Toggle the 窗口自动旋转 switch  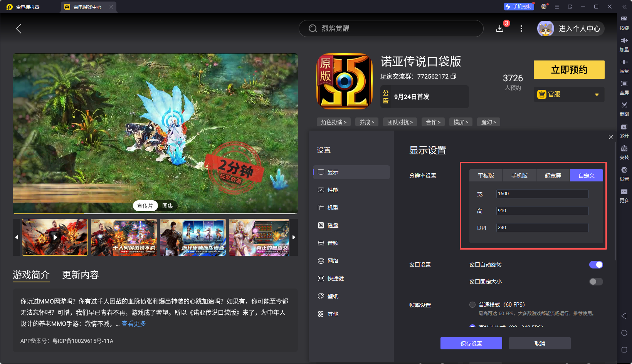(596, 265)
